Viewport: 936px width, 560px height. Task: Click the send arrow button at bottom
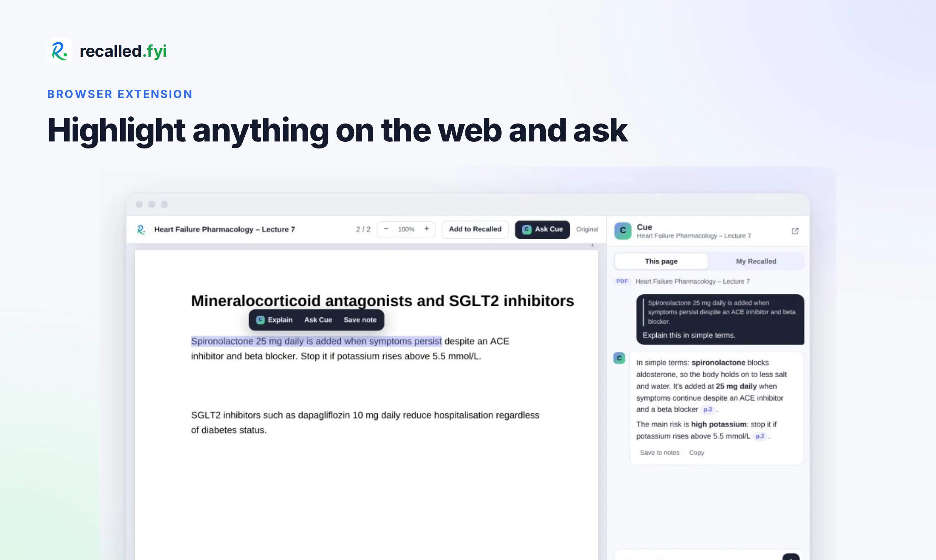click(x=791, y=557)
